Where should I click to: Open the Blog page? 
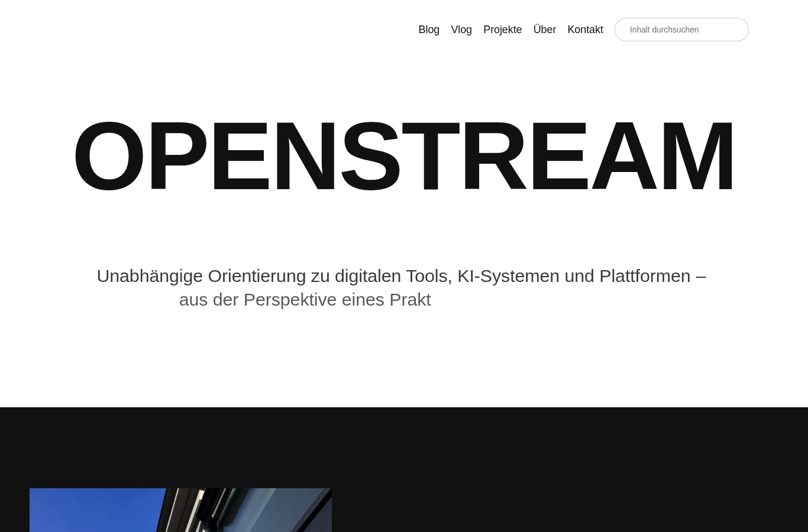pos(429,30)
